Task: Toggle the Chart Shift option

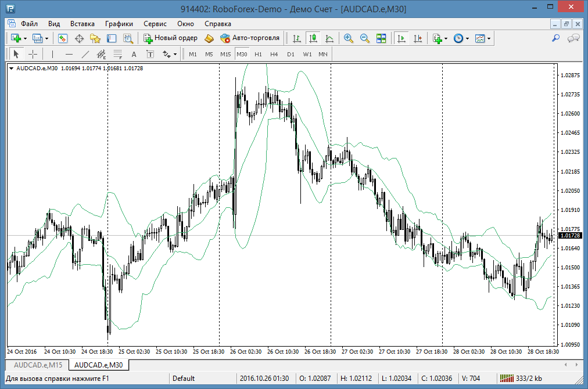Action: pyautogui.click(x=418, y=38)
